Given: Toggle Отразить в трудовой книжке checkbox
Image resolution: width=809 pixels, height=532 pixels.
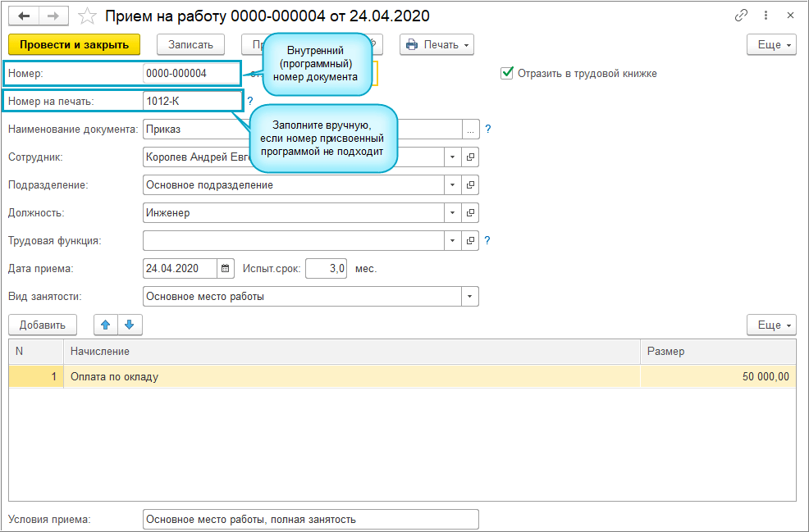Looking at the screenshot, I should tap(507, 73).
